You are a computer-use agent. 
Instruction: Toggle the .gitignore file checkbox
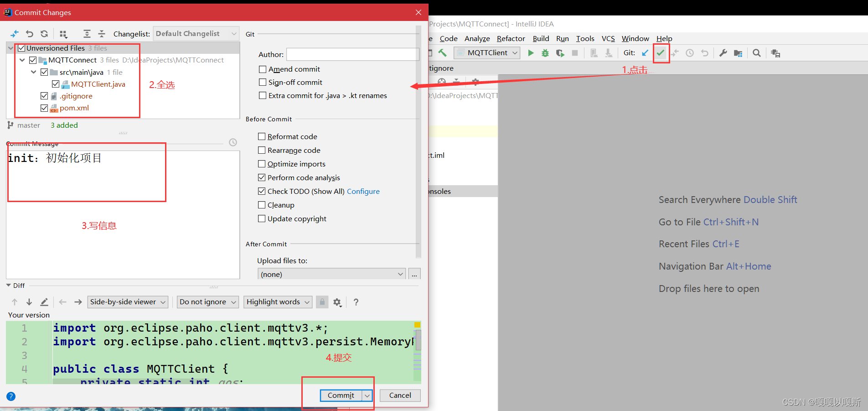pos(44,96)
